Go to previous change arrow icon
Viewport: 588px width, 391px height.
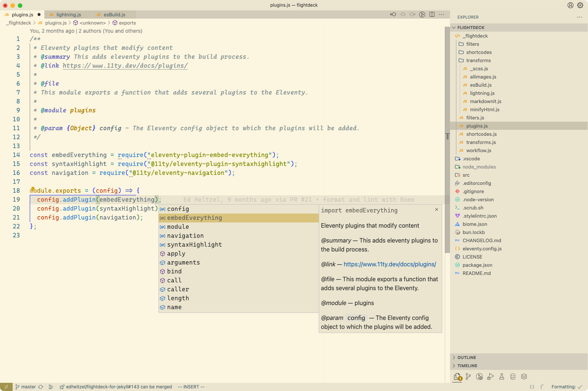[393, 15]
